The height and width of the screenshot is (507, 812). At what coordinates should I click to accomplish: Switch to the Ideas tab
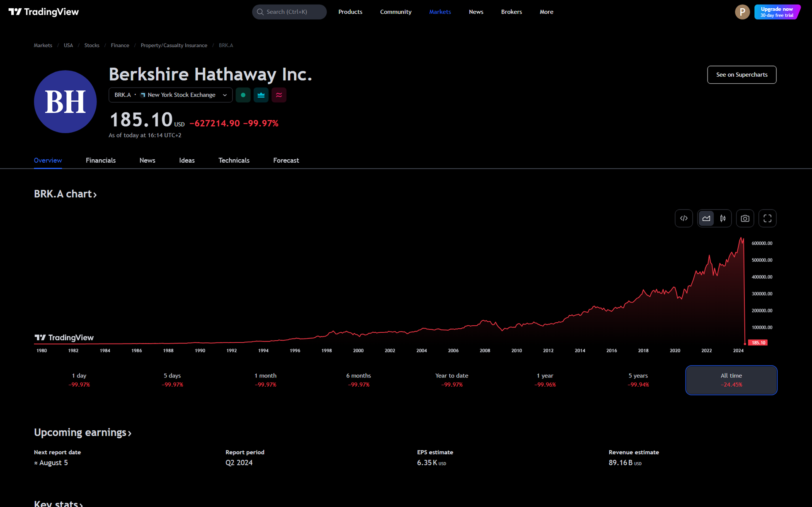pos(187,161)
